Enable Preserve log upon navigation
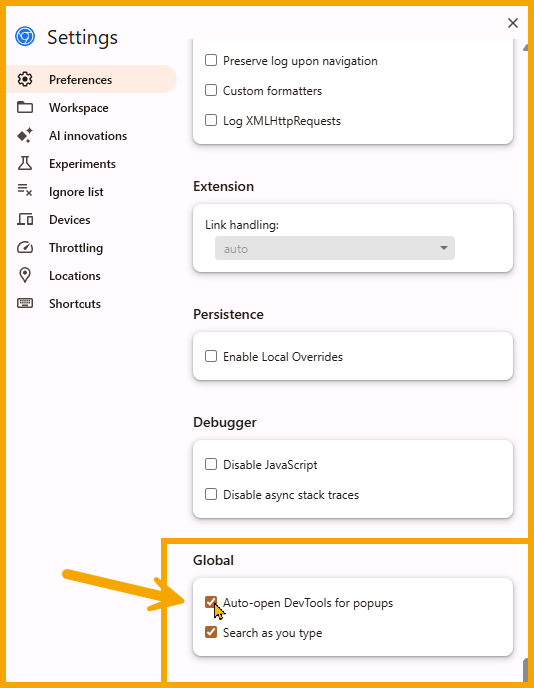The width and height of the screenshot is (534, 688). 211,60
